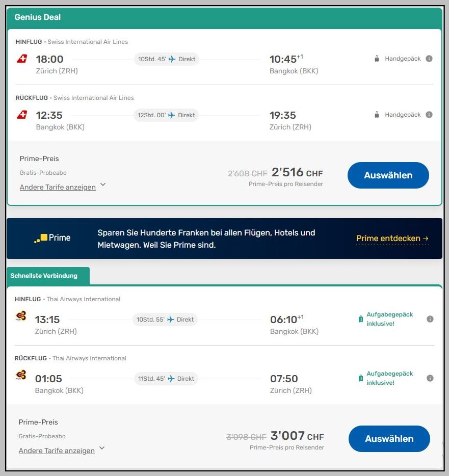This screenshot has height=476, width=449.
Task: Click the 10Std. 45' Direkt duration badge
Action: (x=167, y=59)
